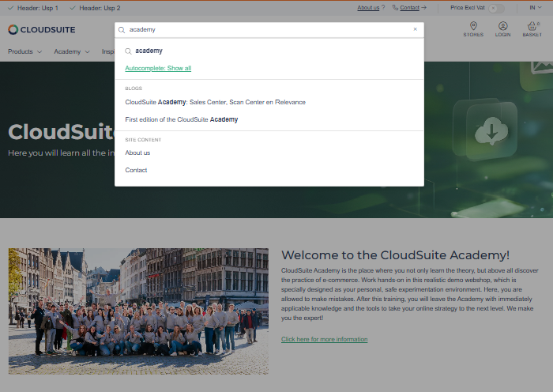The image size is (553, 392).
Task: Open the About us site content result
Action: tap(137, 153)
